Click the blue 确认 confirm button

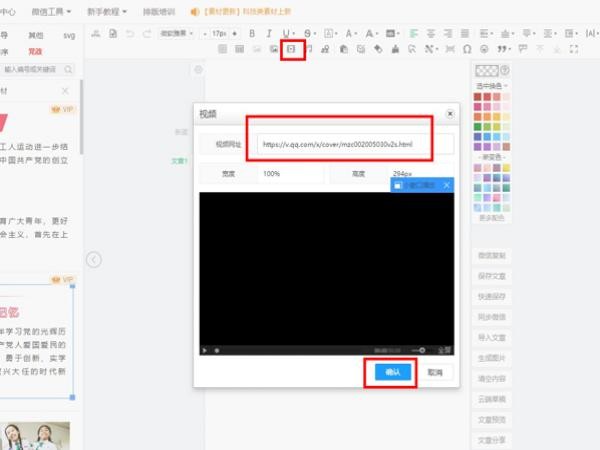point(393,372)
